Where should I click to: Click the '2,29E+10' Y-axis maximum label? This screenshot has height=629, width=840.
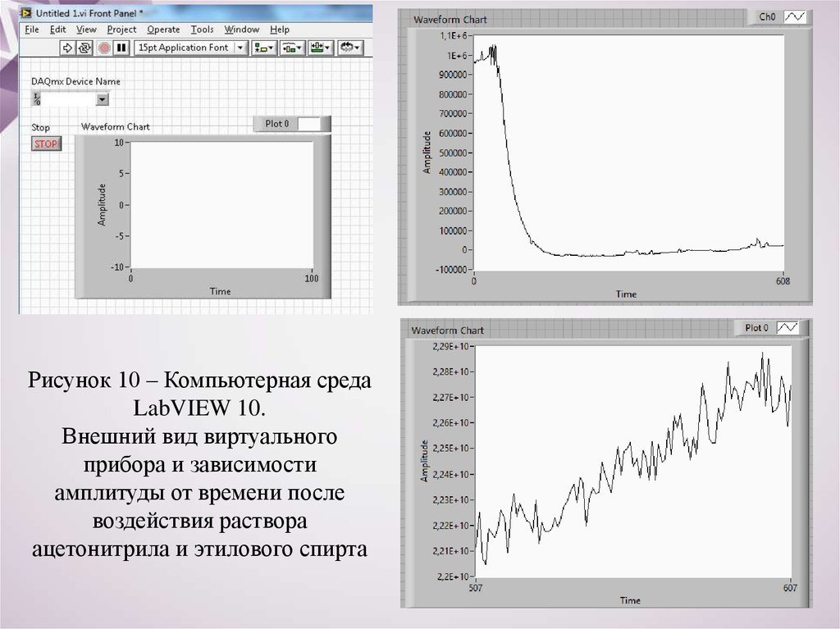[450, 347]
